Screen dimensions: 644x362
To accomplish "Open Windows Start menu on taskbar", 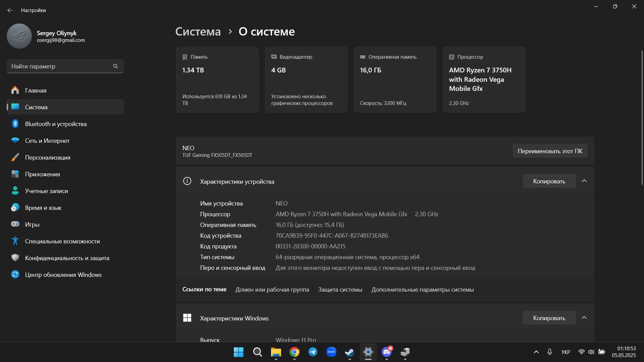I will click(238, 352).
